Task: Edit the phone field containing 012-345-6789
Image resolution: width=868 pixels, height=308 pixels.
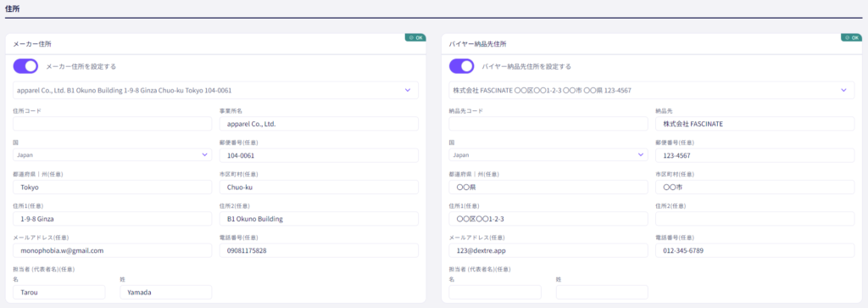Action: pos(755,250)
